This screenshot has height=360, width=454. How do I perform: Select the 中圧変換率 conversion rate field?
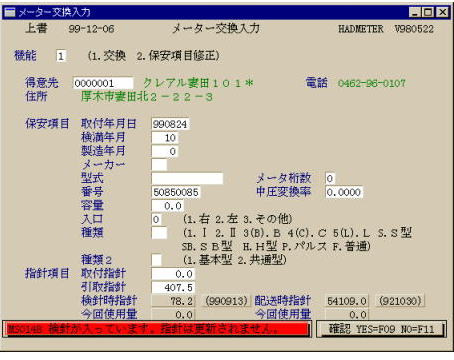(x=344, y=192)
